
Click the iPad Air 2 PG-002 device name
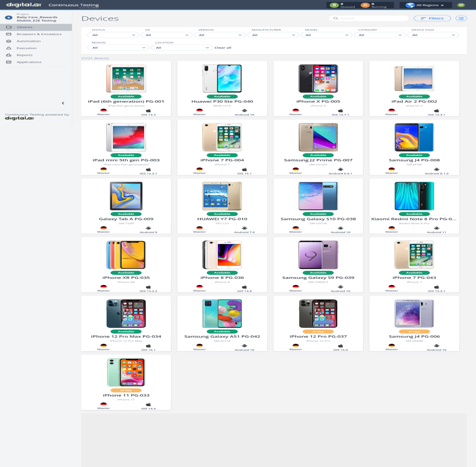pos(414,102)
